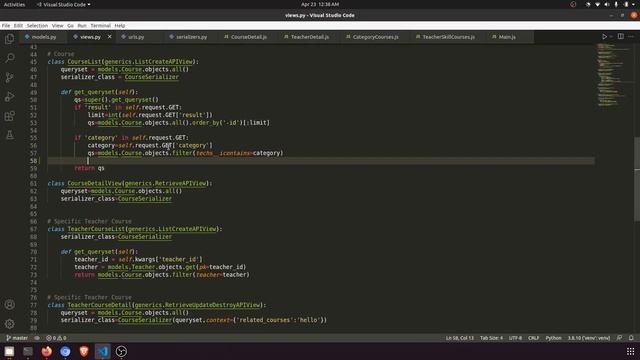Open notifications bell in status bar
The image size is (640, 360).
click(631, 338)
